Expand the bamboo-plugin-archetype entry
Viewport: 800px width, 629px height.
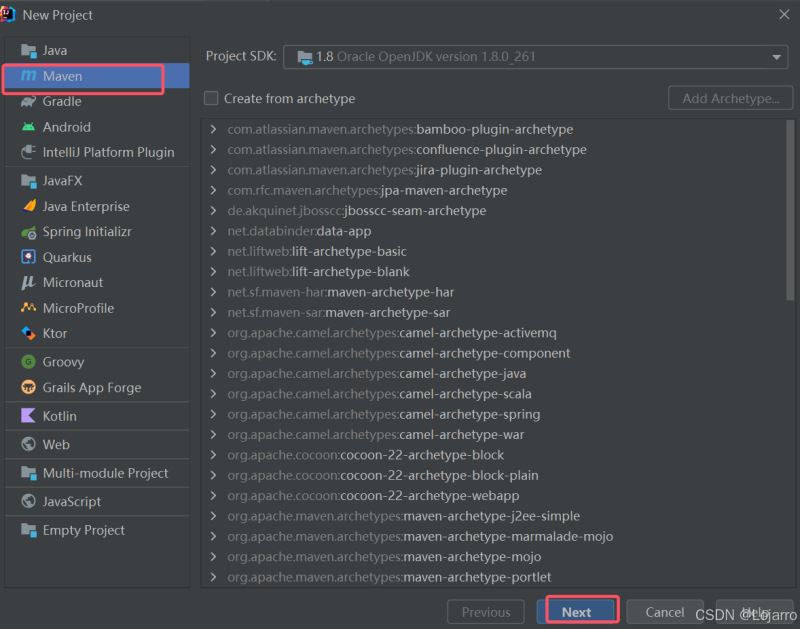tap(213, 129)
